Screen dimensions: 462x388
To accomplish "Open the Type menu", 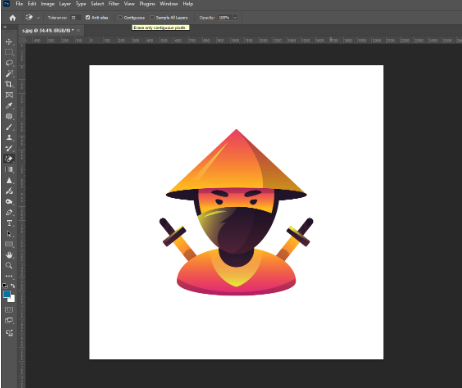I will tap(81, 4).
